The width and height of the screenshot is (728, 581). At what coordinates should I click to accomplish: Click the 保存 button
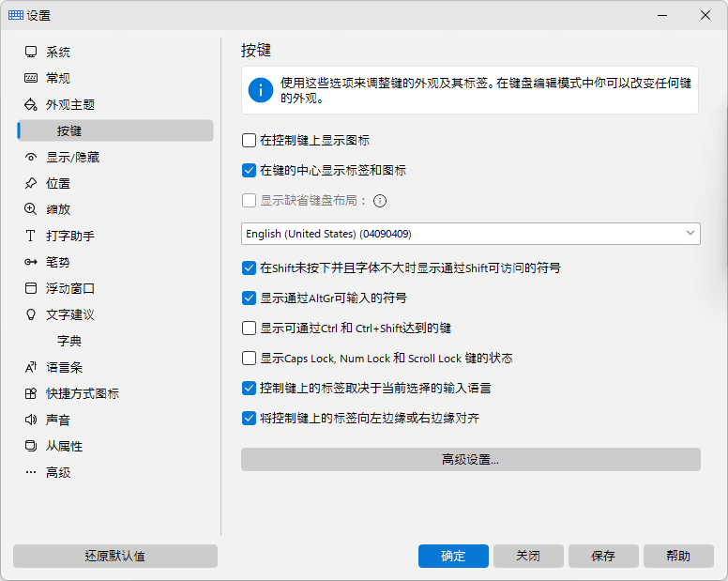[603, 556]
